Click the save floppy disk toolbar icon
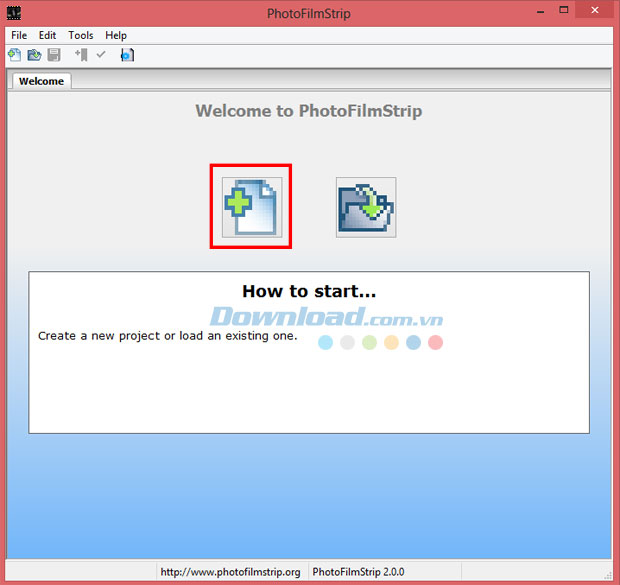The image size is (620, 585). click(54, 55)
